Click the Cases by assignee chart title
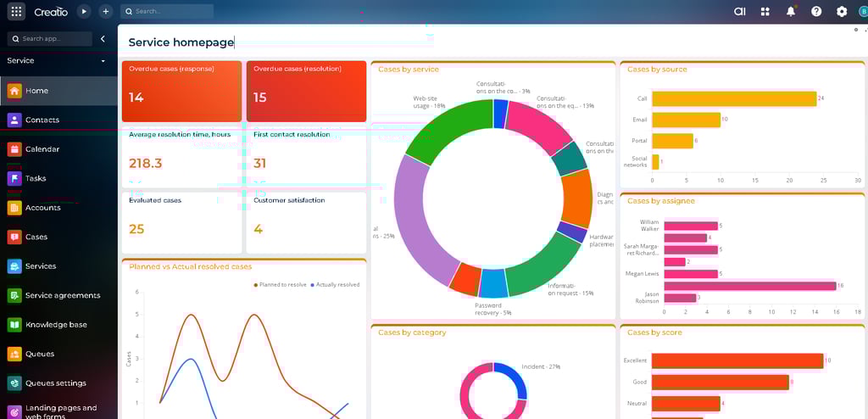This screenshot has width=868, height=419. (x=661, y=201)
